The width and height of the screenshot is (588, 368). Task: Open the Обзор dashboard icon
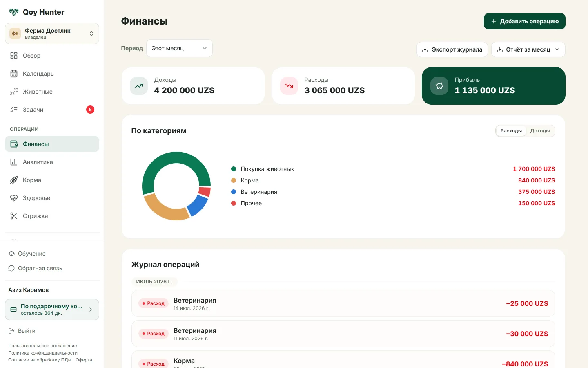14,56
